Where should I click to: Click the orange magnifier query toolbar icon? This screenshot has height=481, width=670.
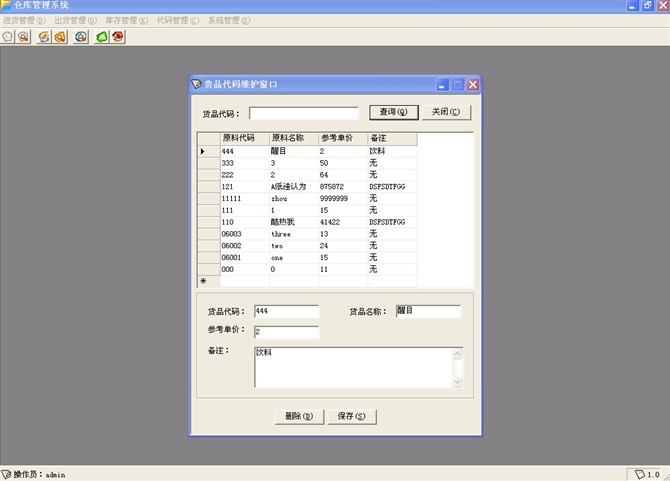(x=60, y=37)
